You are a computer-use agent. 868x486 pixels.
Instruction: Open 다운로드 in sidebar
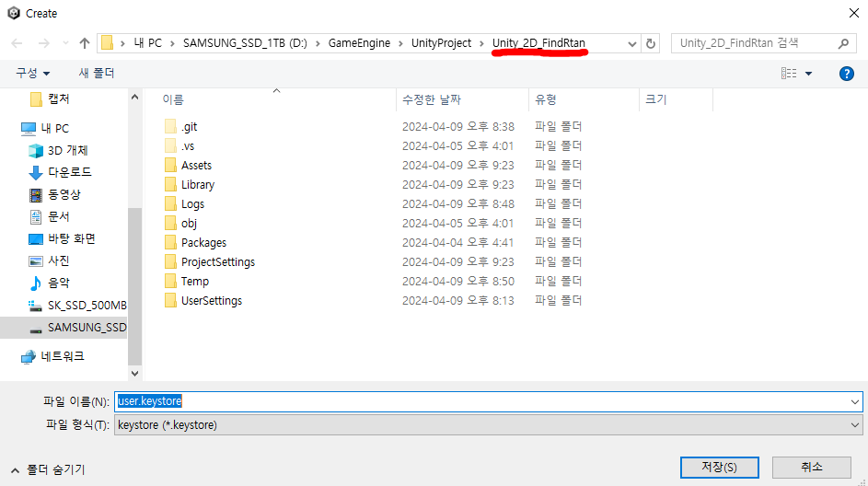[x=69, y=172]
